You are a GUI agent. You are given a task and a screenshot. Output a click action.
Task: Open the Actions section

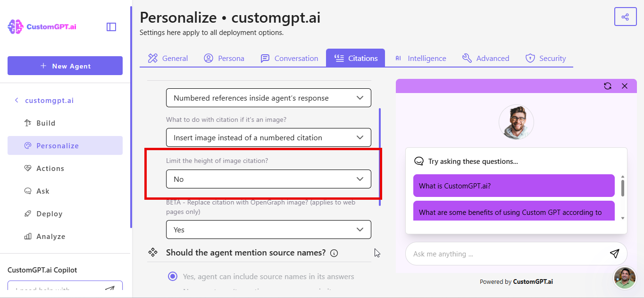click(x=65, y=169)
